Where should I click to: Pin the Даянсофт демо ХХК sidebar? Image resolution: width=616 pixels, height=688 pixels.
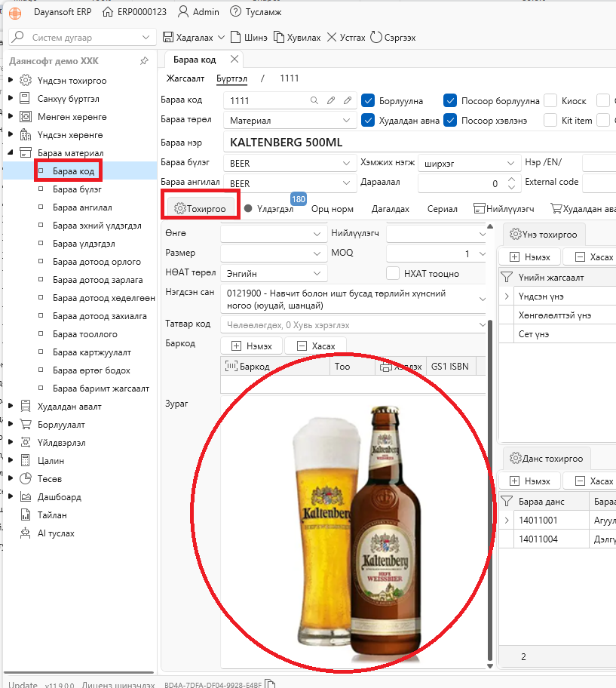(144, 61)
